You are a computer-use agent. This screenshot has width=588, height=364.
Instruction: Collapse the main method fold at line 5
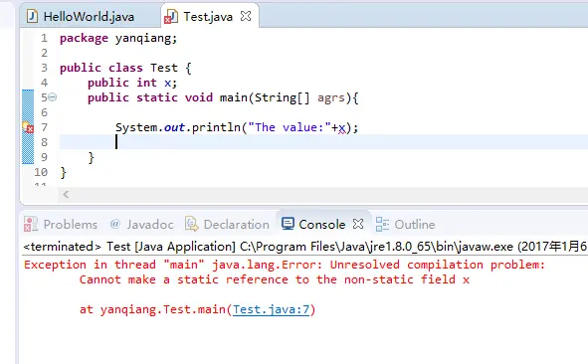53,97
